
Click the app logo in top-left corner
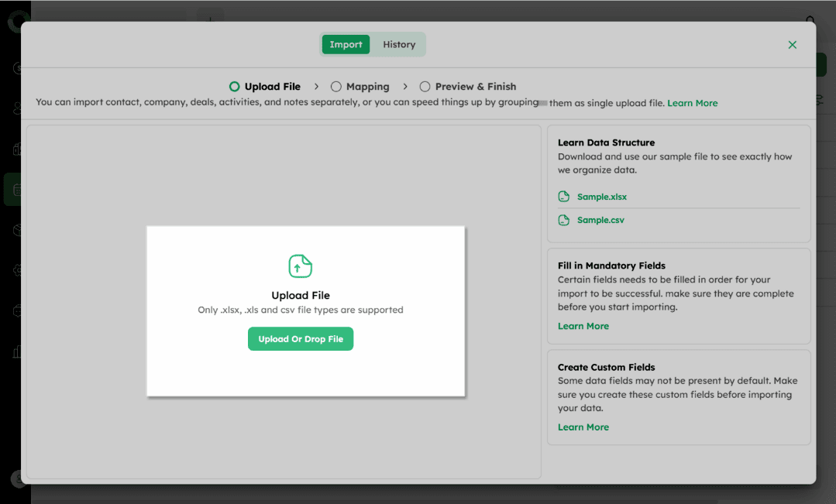(x=15, y=22)
